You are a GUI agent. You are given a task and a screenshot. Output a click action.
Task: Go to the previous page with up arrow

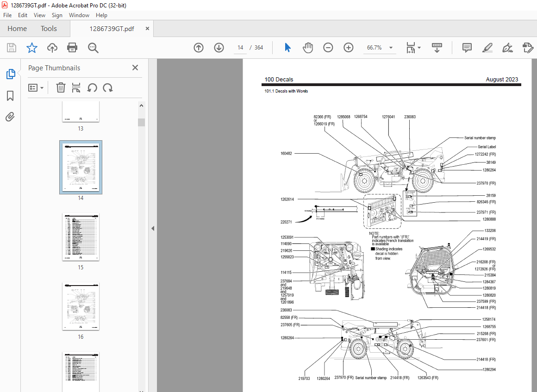point(199,48)
